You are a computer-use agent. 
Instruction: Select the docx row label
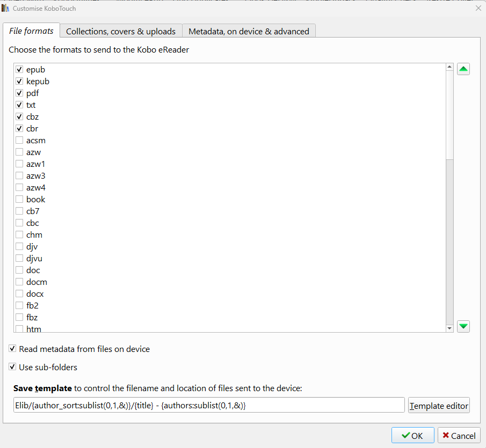pos(35,293)
